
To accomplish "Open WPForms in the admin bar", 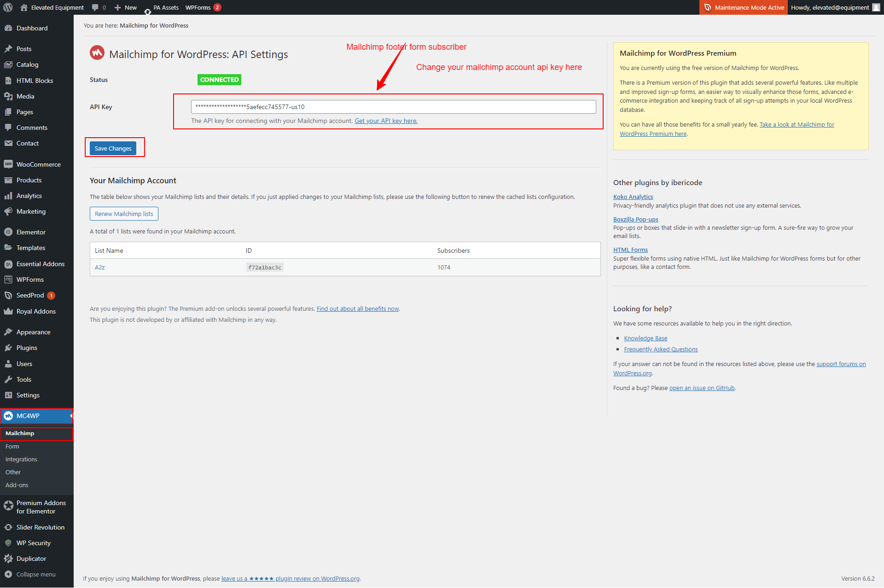I will (x=198, y=7).
